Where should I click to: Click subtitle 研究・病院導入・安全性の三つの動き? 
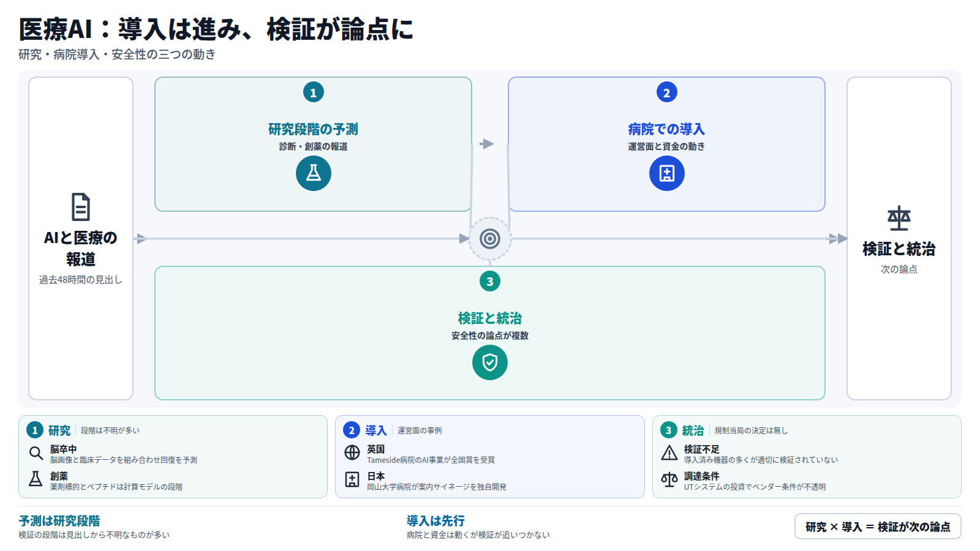point(117,54)
